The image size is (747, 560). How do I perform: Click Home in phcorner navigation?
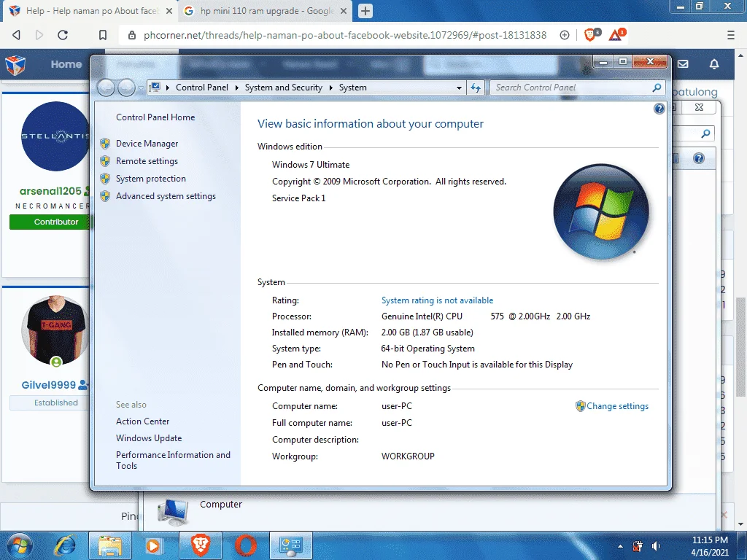tap(66, 64)
